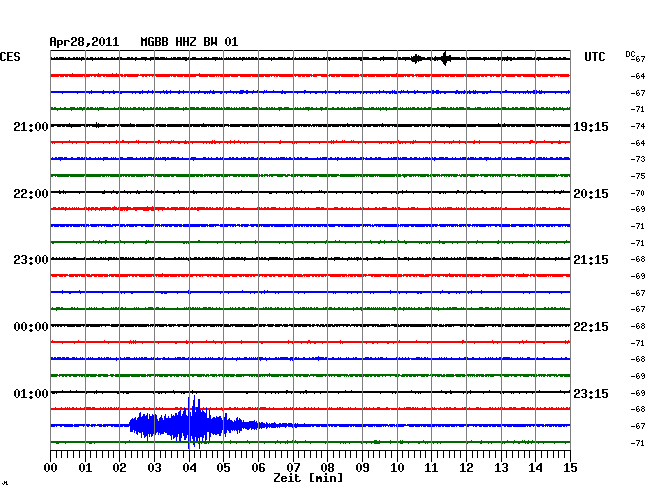Select the 23:15 UTC time label
The height and width of the screenshot is (494, 650).
pyautogui.click(x=591, y=393)
